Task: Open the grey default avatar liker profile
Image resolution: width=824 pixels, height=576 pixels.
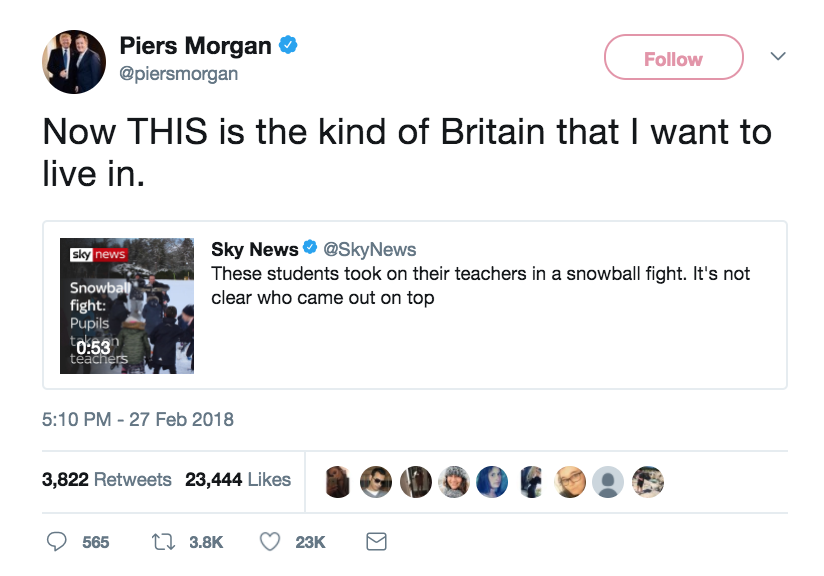Action: click(x=609, y=481)
